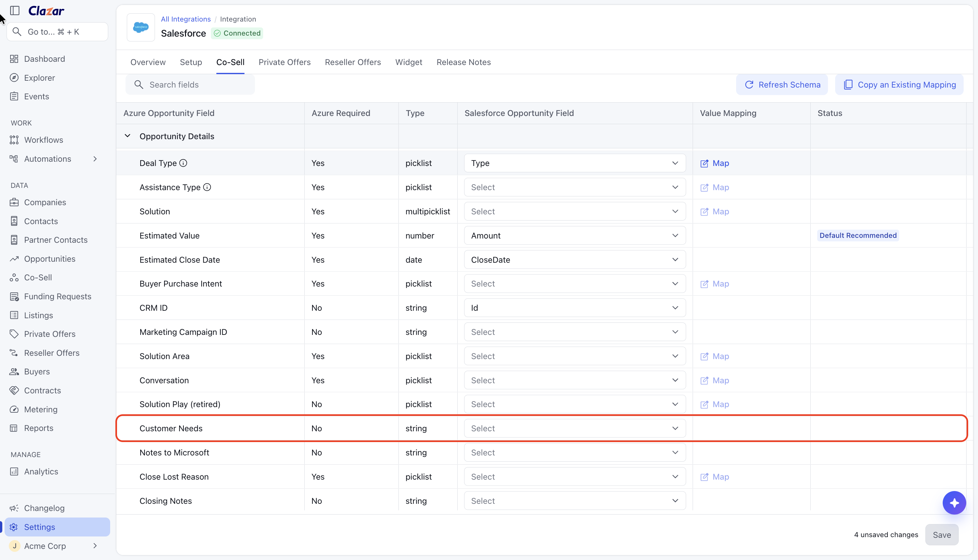The height and width of the screenshot is (560, 978).
Task: Switch to the Setup tab
Action: (x=191, y=62)
